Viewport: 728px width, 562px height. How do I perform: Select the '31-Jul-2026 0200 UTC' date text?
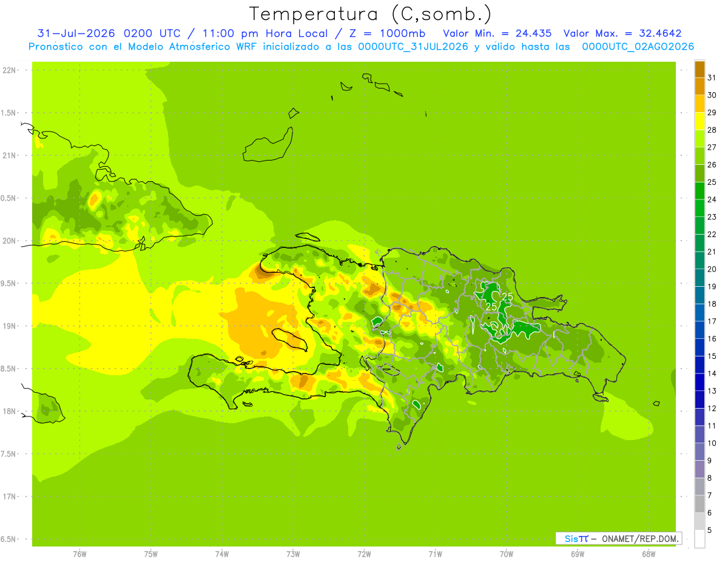coord(107,33)
